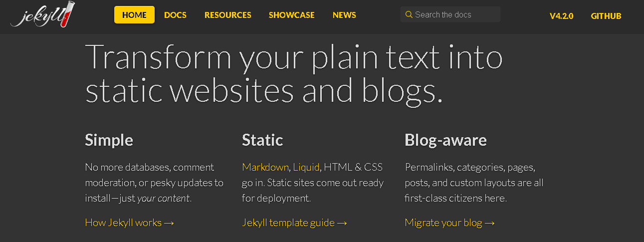Click the search magnifier icon
This screenshot has width=644, height=242.
[409, 14]
